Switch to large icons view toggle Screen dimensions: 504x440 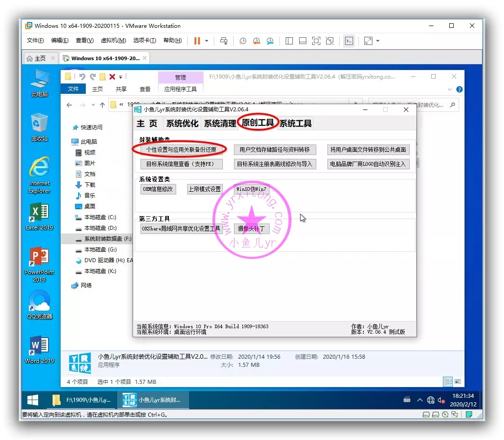(458, 382)
